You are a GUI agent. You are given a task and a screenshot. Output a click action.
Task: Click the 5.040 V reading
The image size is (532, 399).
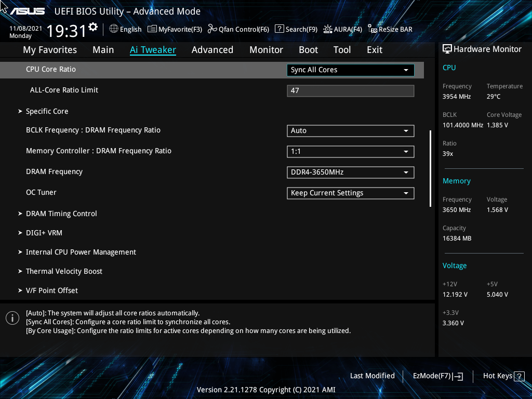(x=497, y=295)
